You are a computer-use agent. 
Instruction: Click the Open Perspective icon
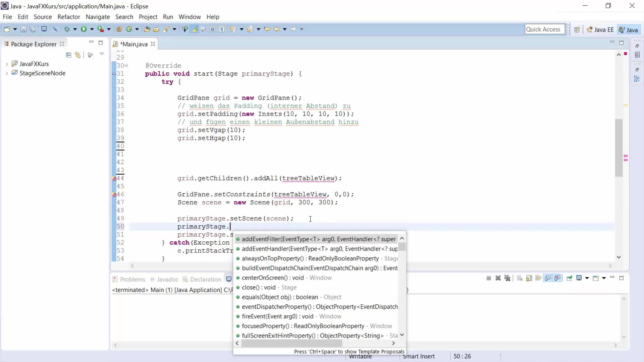(x=577, y=29)
